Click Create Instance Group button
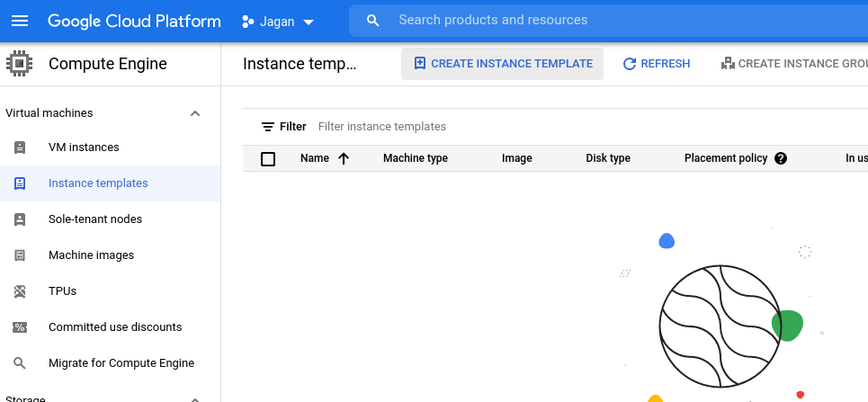The image size is (868, 402). click(x=793, y=64)
